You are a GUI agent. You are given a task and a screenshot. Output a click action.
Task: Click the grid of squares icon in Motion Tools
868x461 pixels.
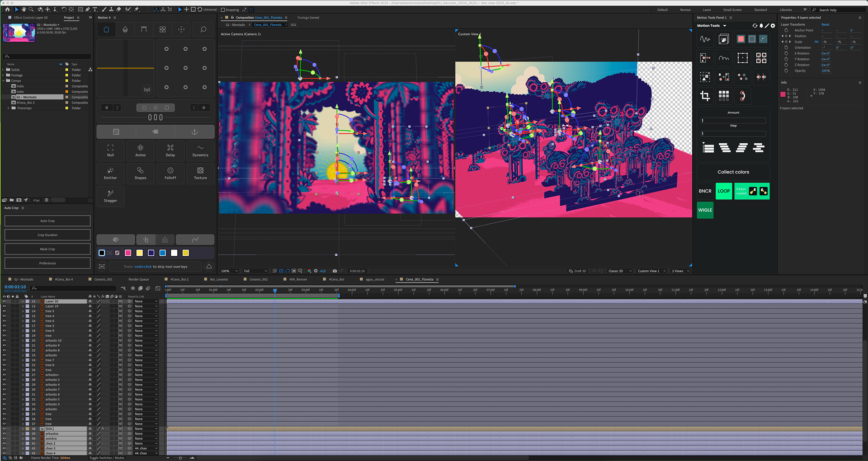(724, 95)
